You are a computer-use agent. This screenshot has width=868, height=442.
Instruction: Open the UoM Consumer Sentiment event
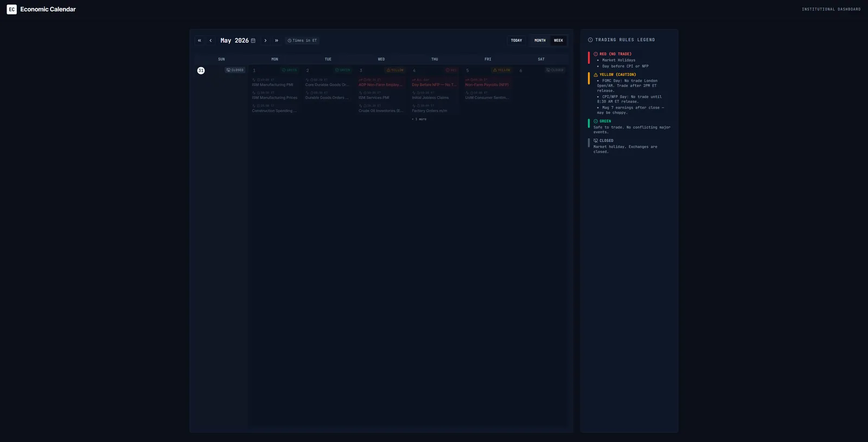[488, 95]
